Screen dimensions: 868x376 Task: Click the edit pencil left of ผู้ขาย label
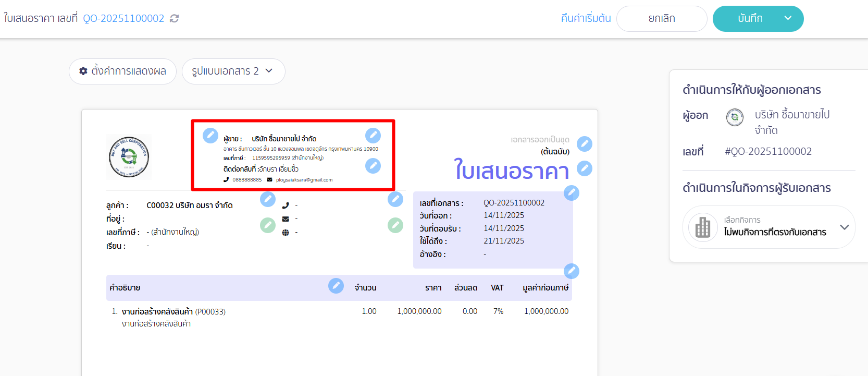click(210, 136)
